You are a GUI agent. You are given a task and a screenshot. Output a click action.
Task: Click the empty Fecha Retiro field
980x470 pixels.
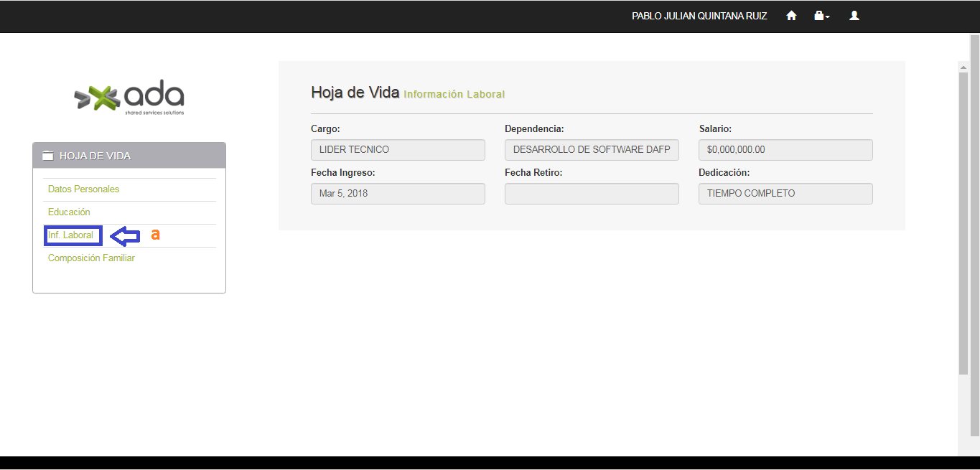click(592, 194)
